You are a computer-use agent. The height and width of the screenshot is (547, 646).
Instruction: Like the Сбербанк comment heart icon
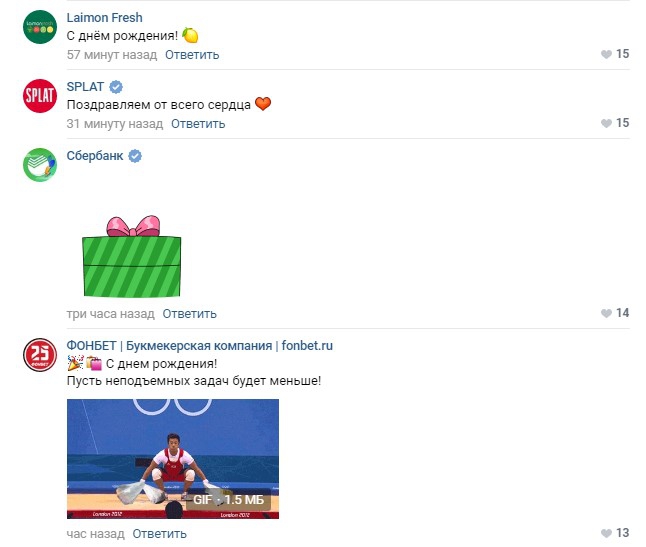pos(606,313)
